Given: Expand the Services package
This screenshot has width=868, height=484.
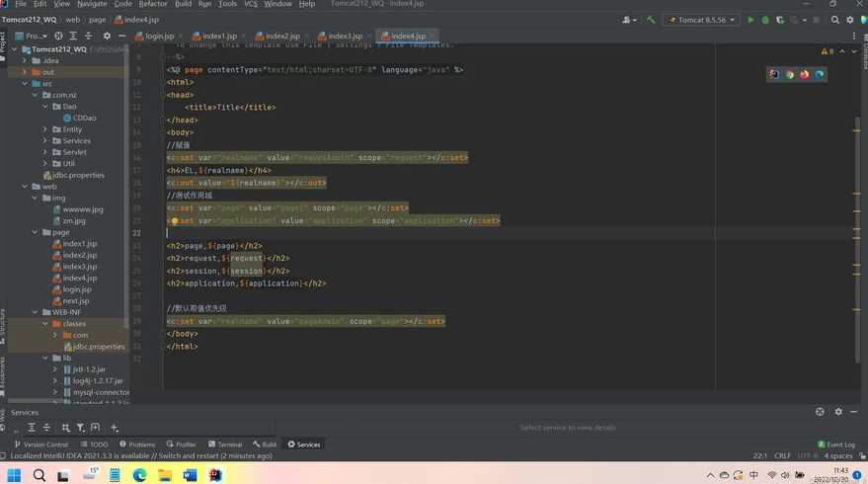Looking at the screenshot, I should (x=45, y=140).
